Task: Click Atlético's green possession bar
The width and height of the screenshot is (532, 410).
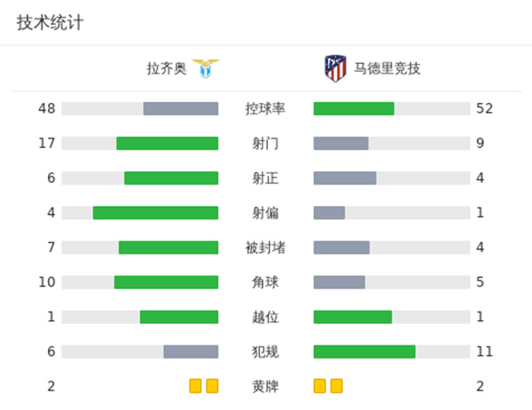Action: click(x=354, y=108)
